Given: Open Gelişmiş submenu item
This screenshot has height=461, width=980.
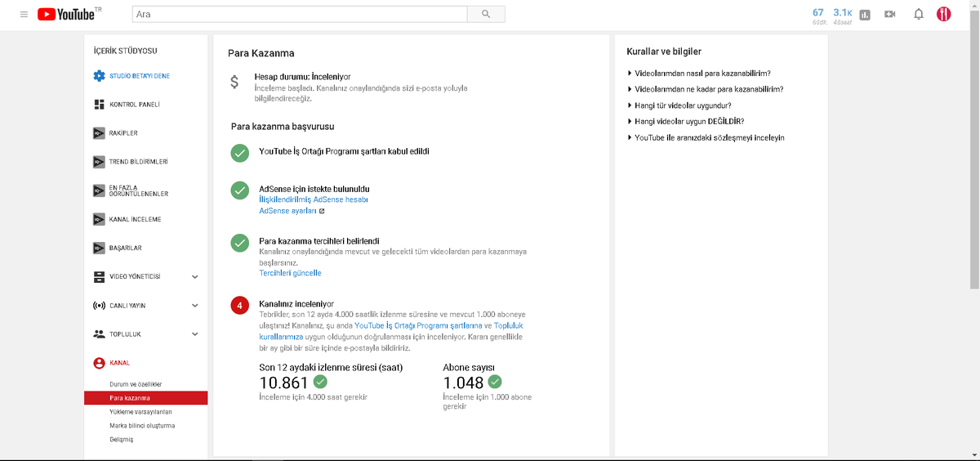Looking at the screenshot, I should tap(121, 439).
